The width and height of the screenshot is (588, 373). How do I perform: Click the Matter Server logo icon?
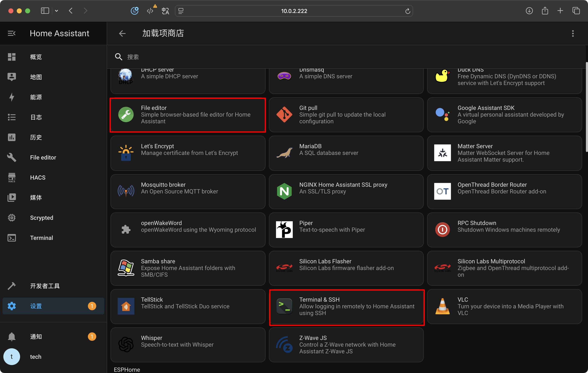click(442, 153)
